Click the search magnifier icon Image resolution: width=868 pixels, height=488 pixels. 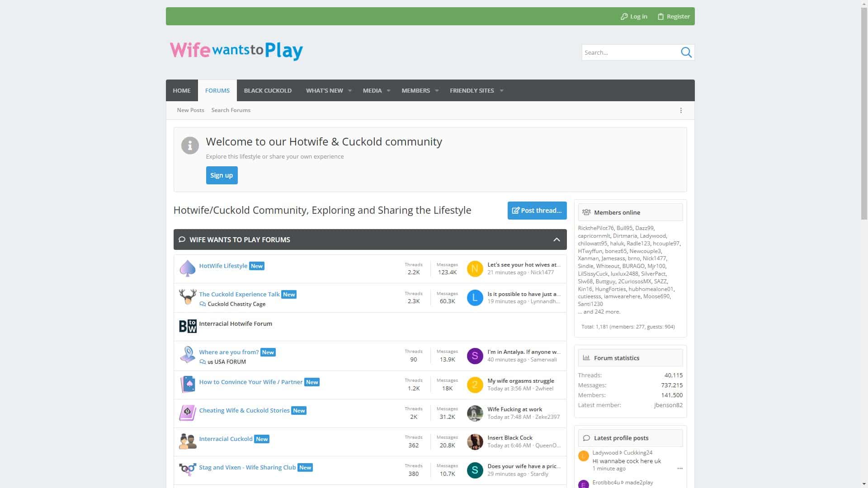click(x=686, y=52)
